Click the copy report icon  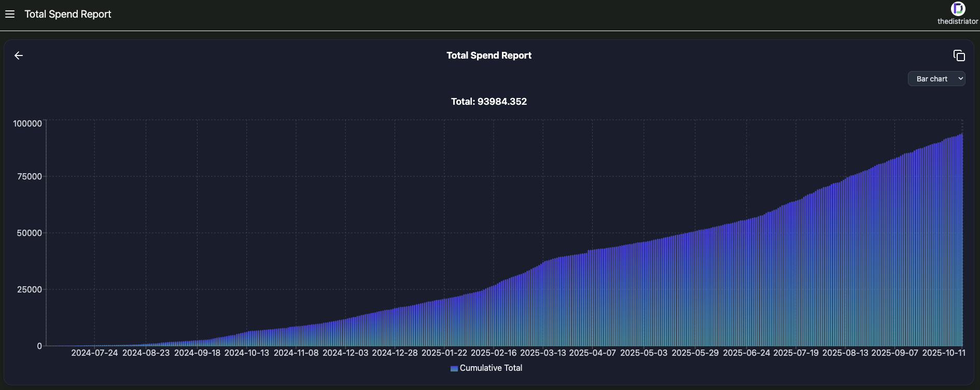click(959, 55)
